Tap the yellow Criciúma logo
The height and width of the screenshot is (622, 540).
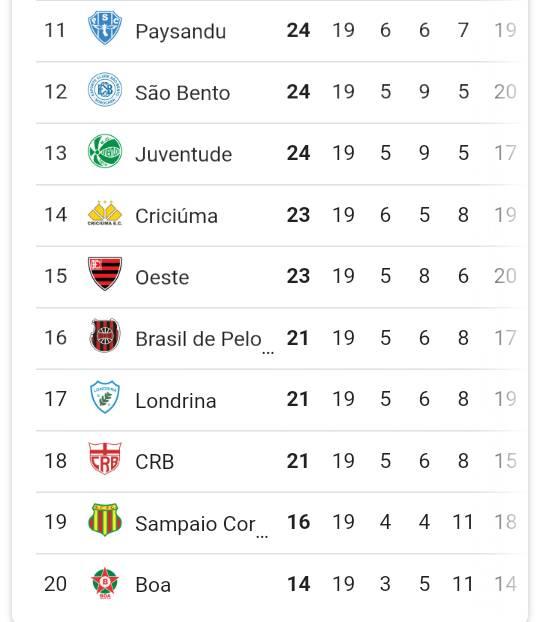click(105, 213)
